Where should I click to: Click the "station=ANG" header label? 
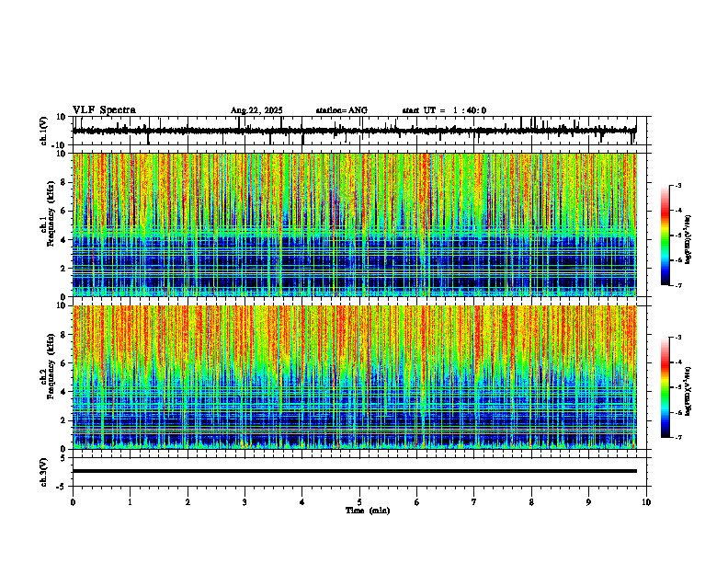coord(341,110)
